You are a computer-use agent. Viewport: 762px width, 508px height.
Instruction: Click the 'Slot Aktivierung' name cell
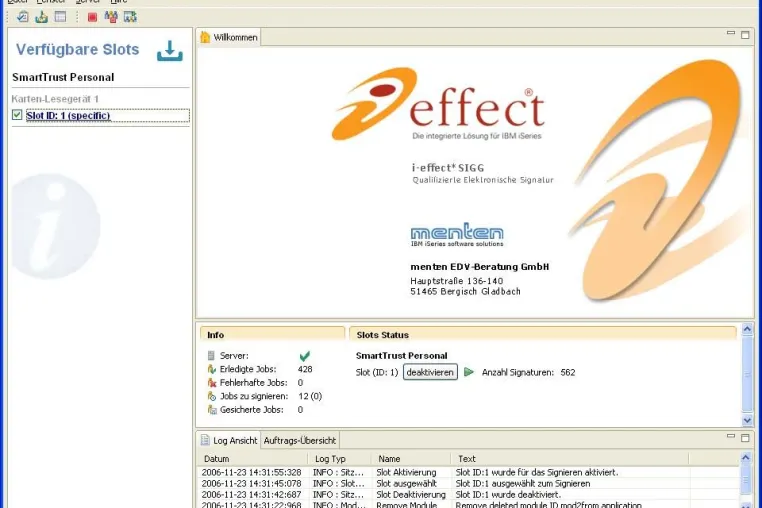[x=406, y=472]
